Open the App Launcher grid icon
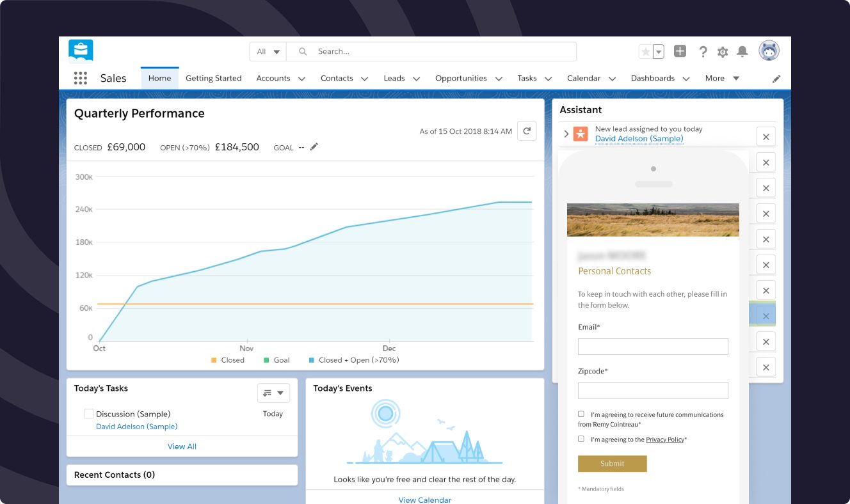This screenshot has height=504, width=850. point(80,78)
